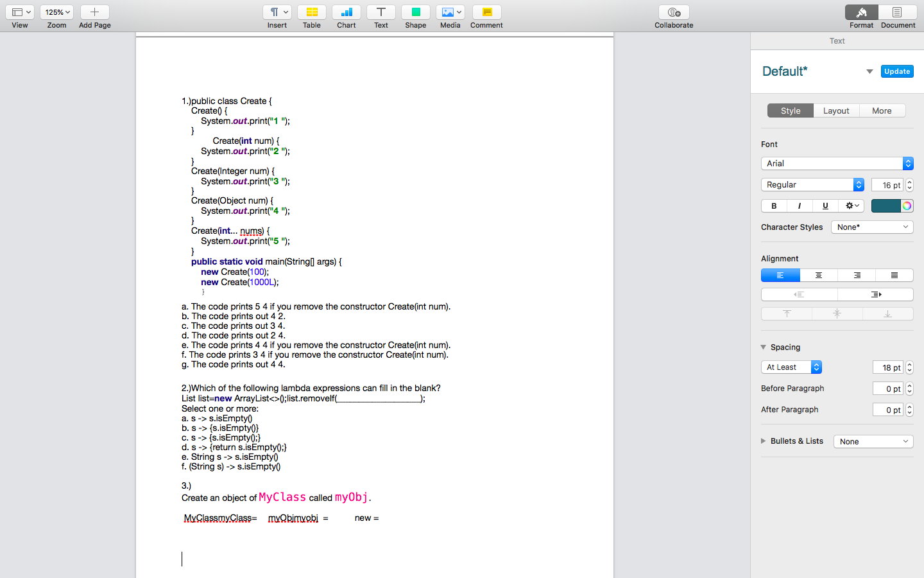
Task: Open the Regular typeface dropdown
Action: click(812, 185)
